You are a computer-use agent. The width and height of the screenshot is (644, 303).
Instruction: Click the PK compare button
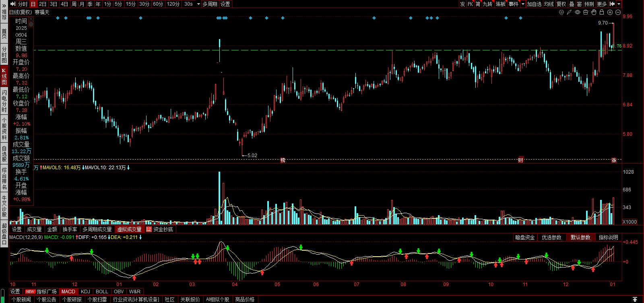470,4
